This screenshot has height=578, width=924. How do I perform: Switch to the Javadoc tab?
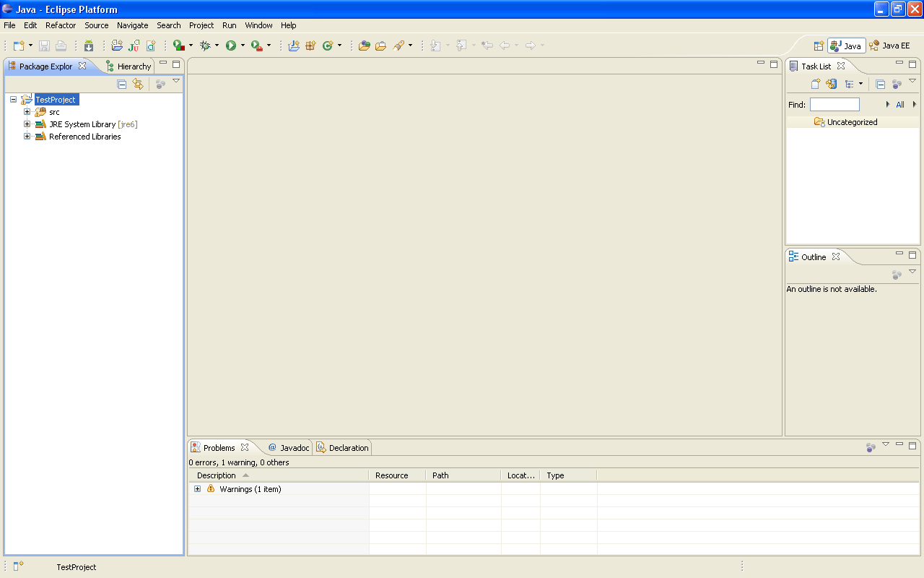289,448
